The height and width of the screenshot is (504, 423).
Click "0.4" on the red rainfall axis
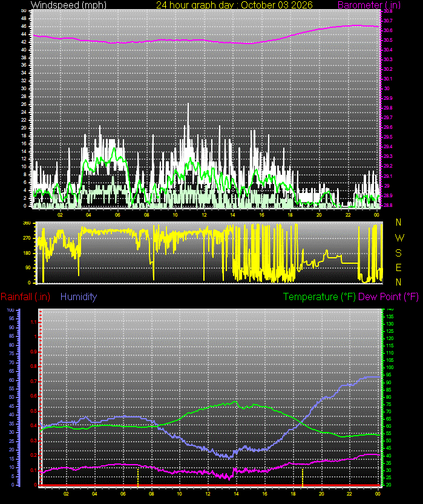[x=34, y=426]
